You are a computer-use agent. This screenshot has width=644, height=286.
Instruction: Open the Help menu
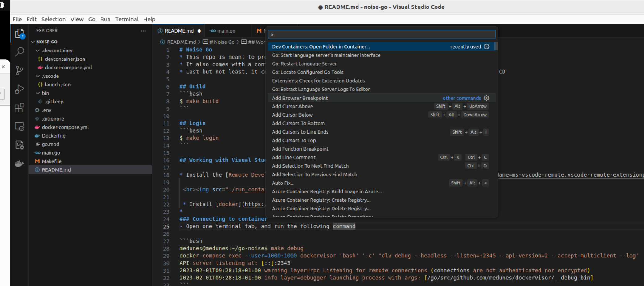pyautogui.click(x=149, y=19)
